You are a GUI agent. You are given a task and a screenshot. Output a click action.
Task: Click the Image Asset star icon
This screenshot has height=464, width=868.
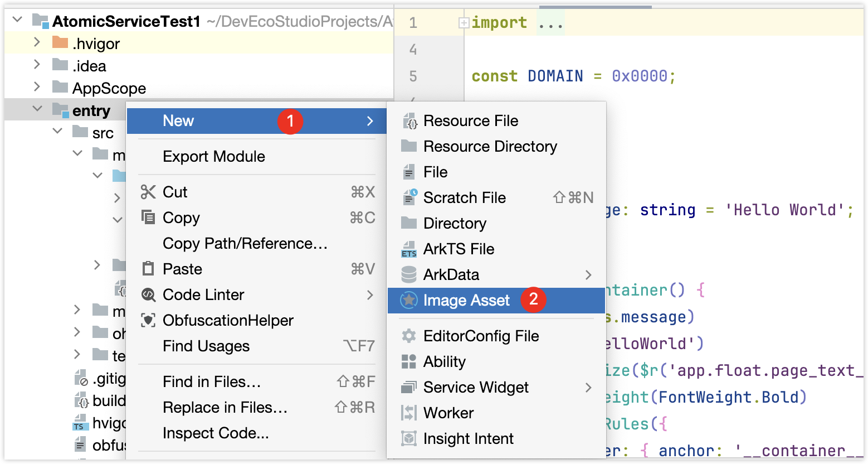tap(409, 300)
